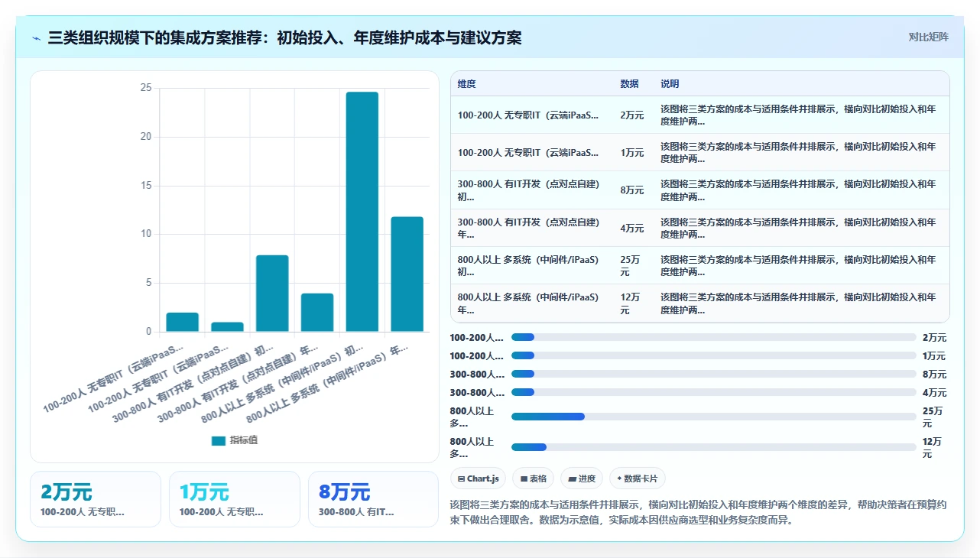Click the chart bar valued about 2

pos(182,322)
